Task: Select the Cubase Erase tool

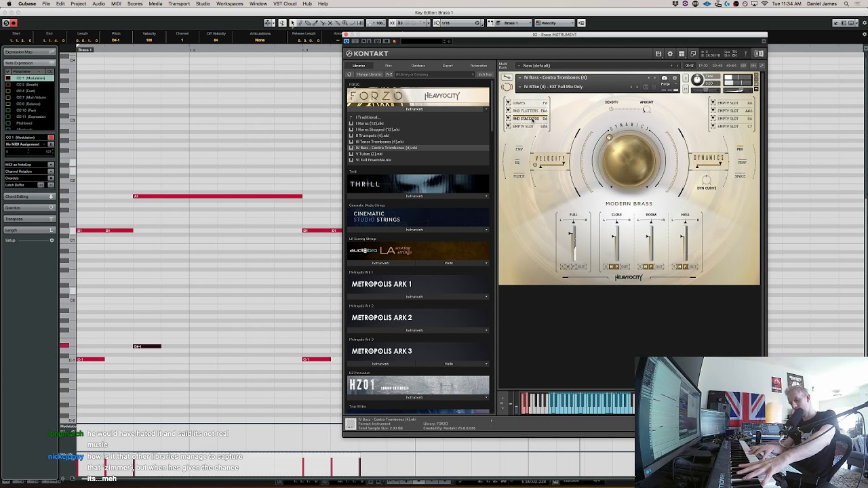Action: point(307,23)
